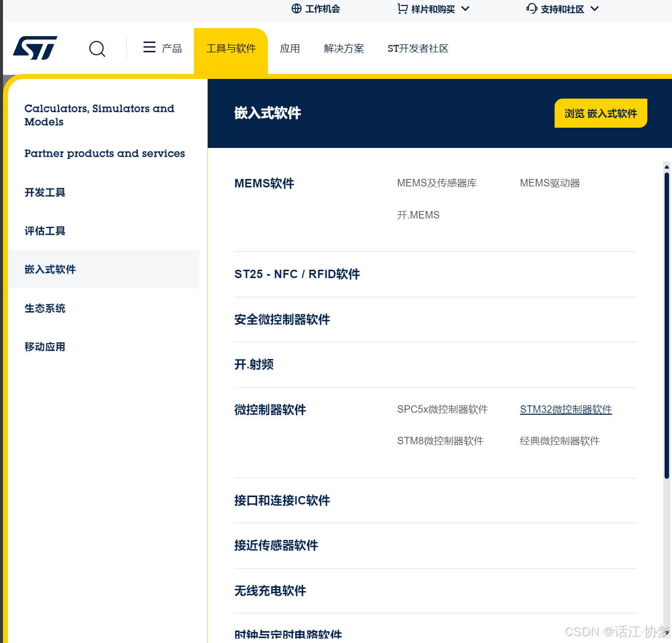
Task: Click the 浏览 嵌入式软件 button
Action: click(x=601, y=113)
